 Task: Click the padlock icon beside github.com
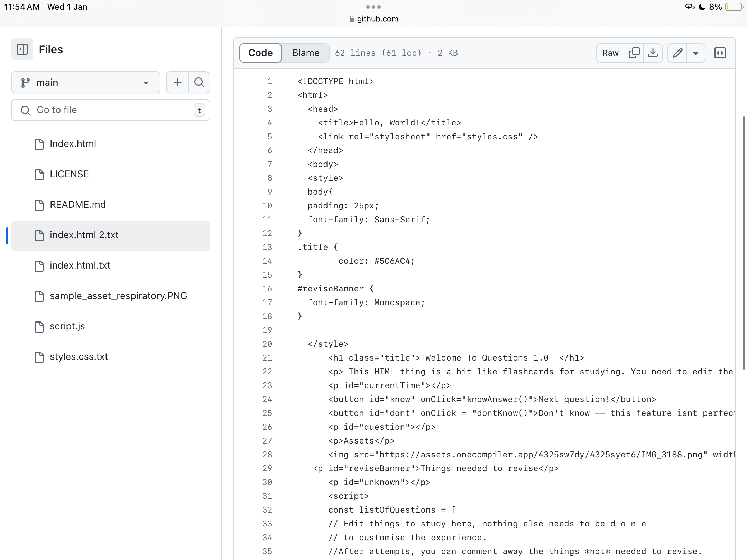pyautogui.click(x=352, y=19)
